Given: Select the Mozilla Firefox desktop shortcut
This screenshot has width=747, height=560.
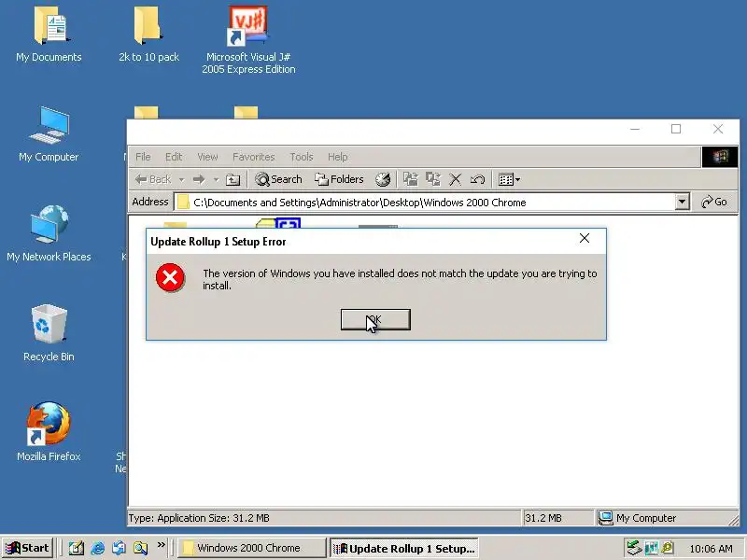Looking at the screenshot, I should coord(49,432).
